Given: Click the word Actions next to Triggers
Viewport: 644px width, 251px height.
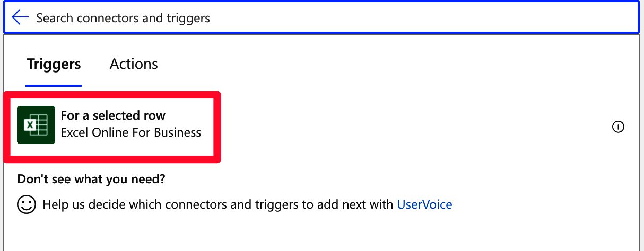Looking at the screenshot, I should tap(134, 64).
